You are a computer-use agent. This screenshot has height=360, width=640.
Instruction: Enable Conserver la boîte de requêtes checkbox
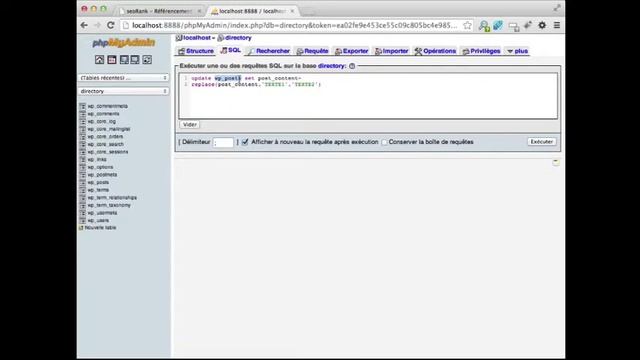tap(384, 142)
